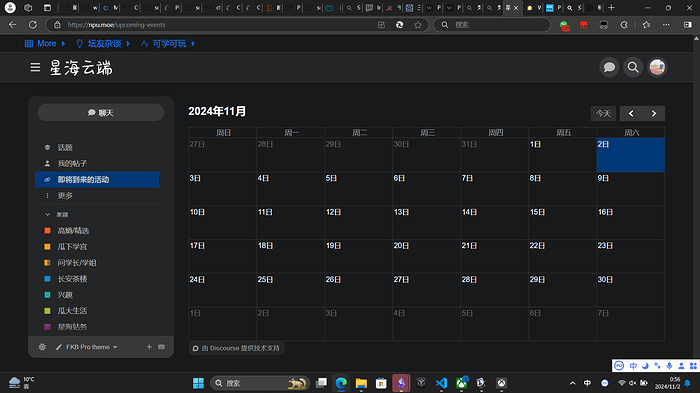The image size is (700, 393).
Task: Click the 今天 today button
Action: (x=604, y=113)
